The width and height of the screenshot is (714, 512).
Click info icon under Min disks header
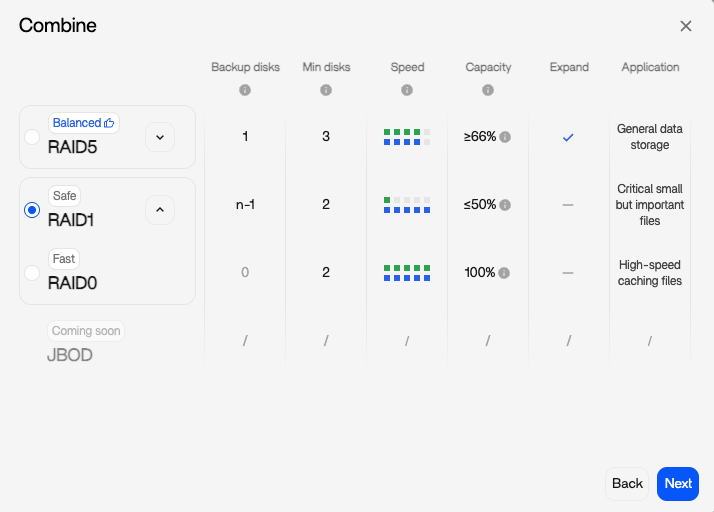(x=326, y=90)
